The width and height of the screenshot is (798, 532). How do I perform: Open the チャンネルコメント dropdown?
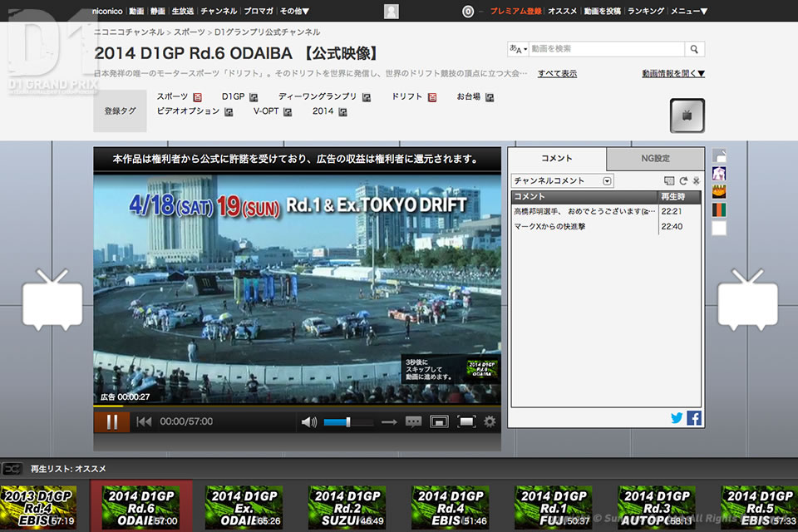[563, 180]
